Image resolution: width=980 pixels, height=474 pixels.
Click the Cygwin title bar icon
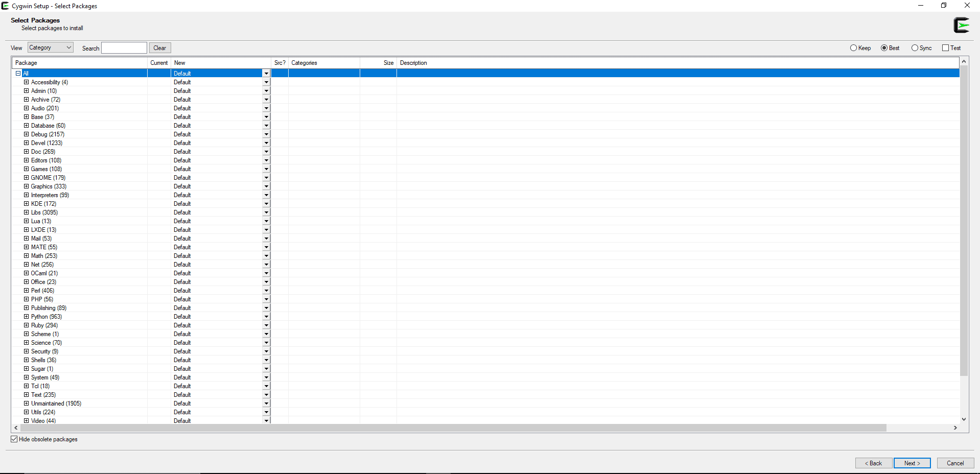point(5,6)
